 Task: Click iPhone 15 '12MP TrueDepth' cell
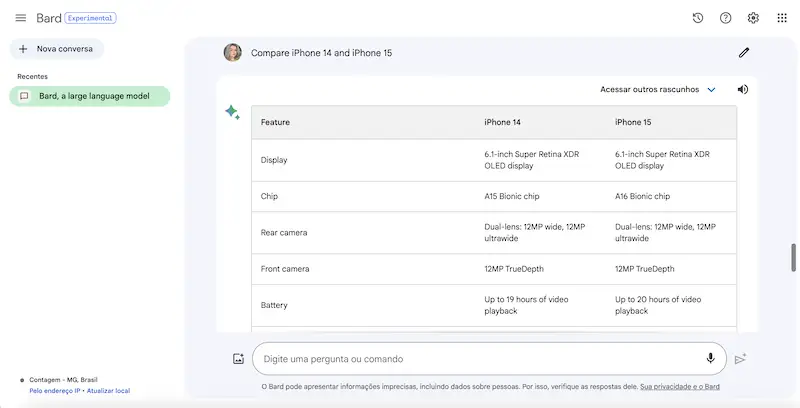point(644,269)
